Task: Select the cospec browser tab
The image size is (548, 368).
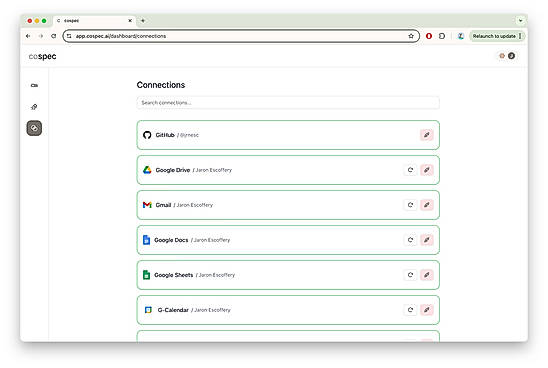Action: 93,21
